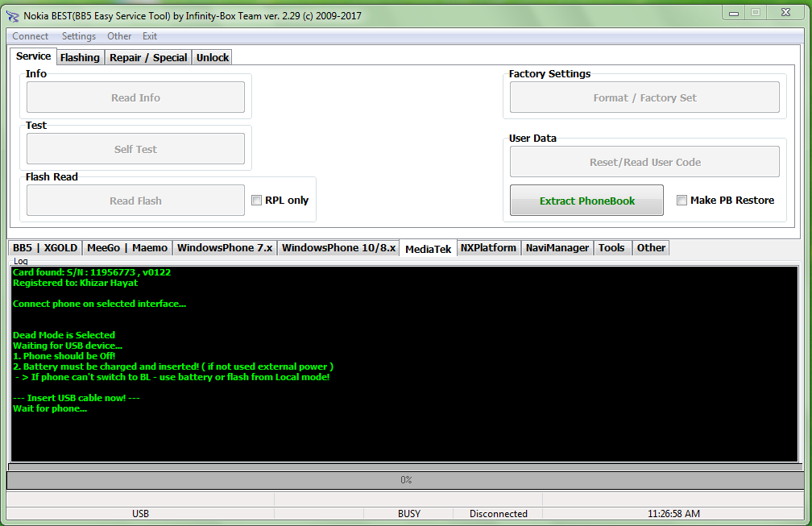Click 'Dead Mode is Selected' log line

(64, 335)
